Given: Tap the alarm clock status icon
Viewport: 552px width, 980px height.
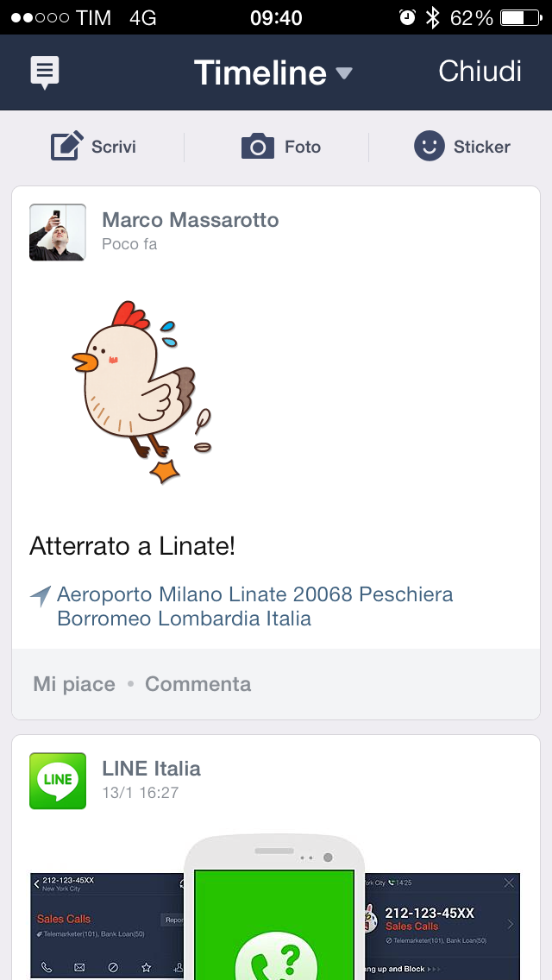Looking at the screenshot, I should (x=407, y=17).
